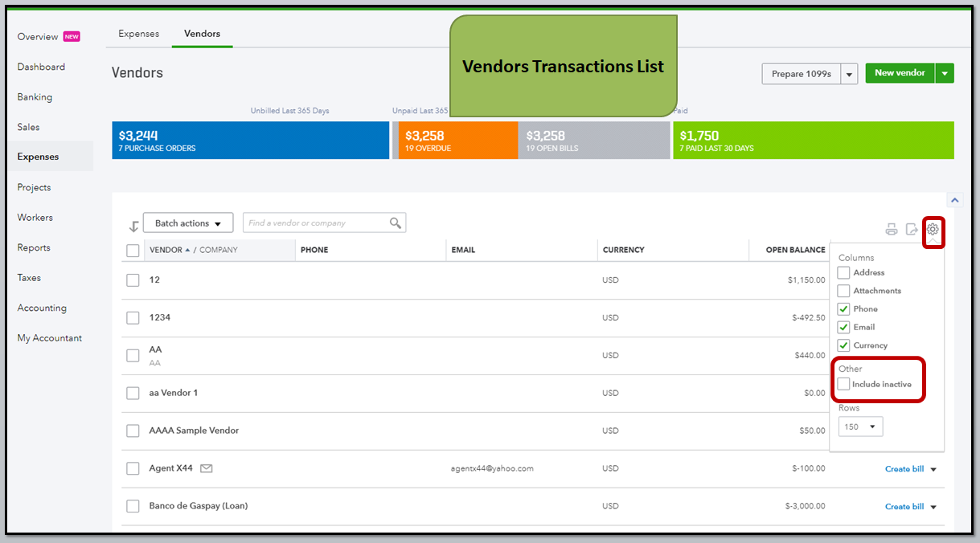Click the sort arrow beside Batch actions
Screen dimensions: 980x543
coord(134,227)
